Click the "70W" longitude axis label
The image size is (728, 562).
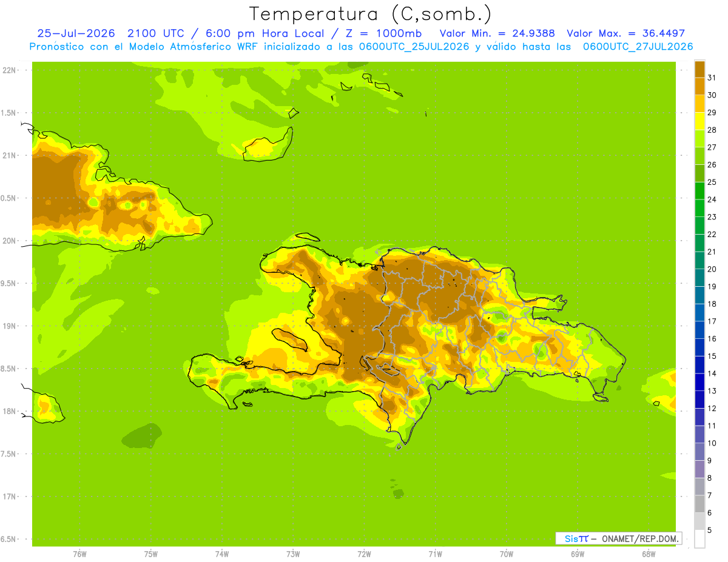[506, 554]
